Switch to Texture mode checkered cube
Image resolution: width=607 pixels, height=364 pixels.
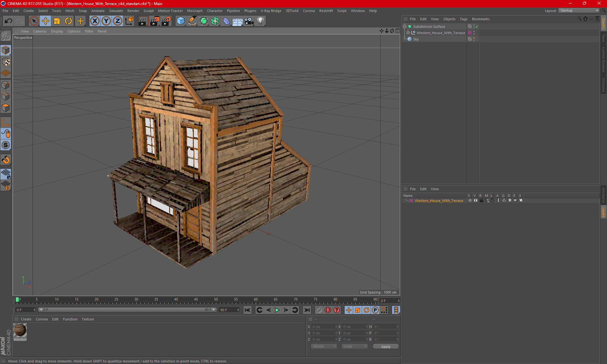point(6,62)
